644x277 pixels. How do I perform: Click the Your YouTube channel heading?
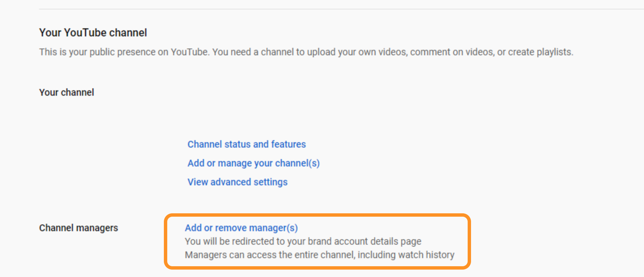(x=93, y=33)
